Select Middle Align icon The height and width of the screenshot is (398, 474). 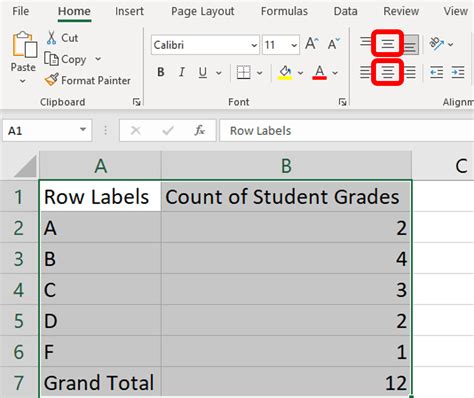click(388, 43)
